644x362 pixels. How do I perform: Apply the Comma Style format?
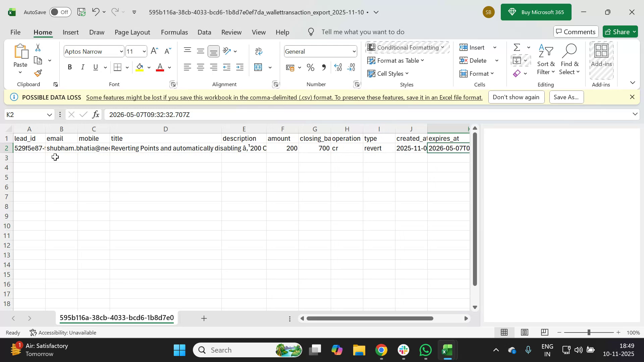point(324,67)
